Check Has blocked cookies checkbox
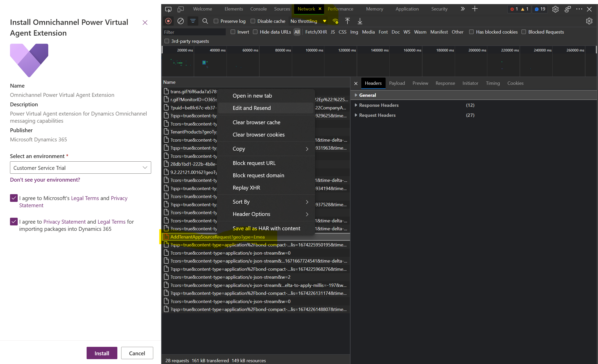The image size is (598, 364). click(x=471, y=32)
